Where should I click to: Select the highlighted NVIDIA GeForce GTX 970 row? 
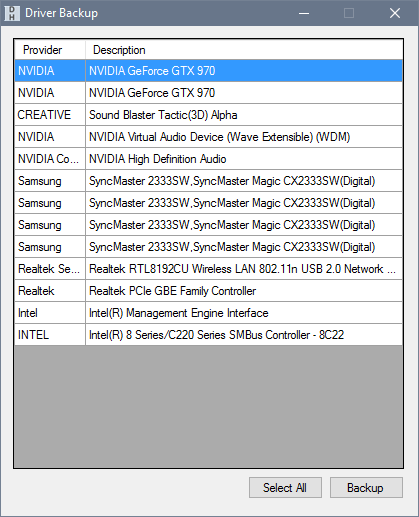click(x=209, y=71)
